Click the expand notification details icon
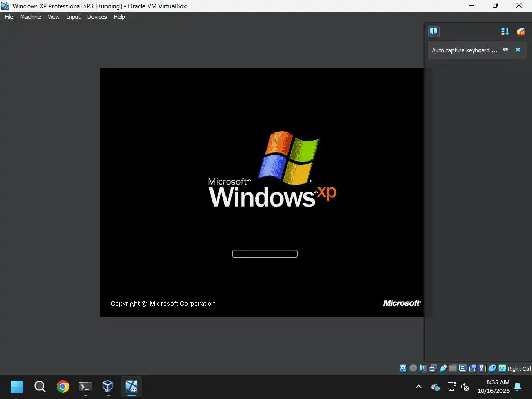 click(505, 50)
